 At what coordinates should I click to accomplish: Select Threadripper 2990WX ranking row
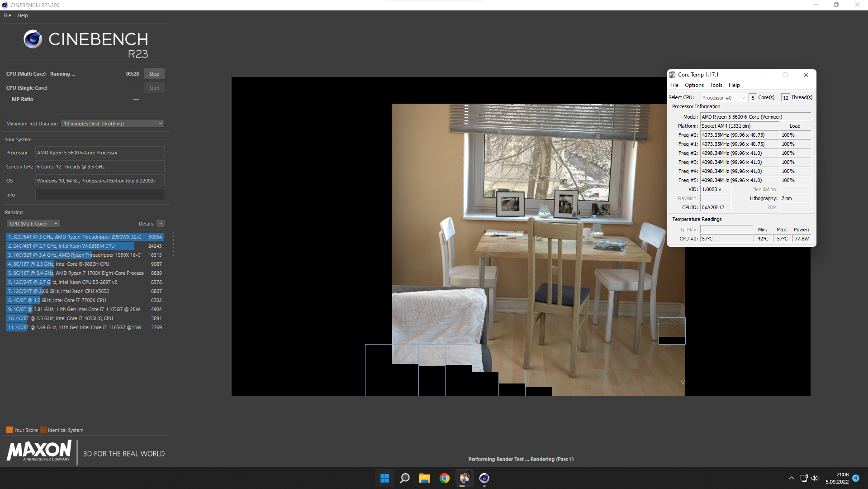[85, 237]
